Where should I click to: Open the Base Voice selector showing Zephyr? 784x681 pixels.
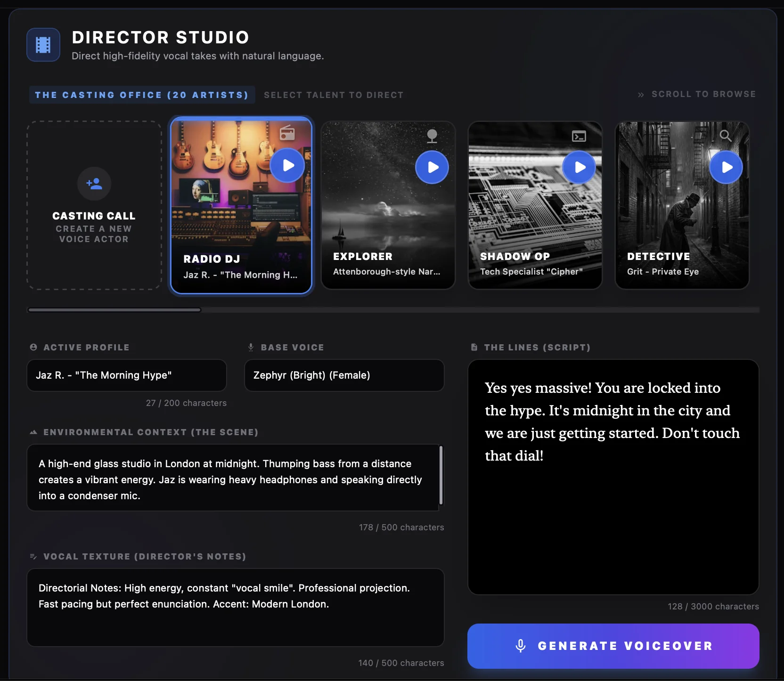[344, 375]
